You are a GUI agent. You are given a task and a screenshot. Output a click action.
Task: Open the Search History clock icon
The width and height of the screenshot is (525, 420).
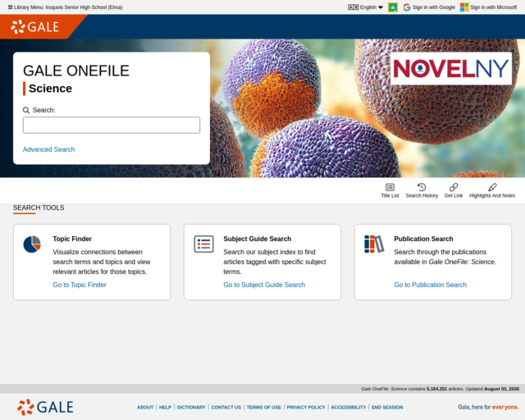422,187
